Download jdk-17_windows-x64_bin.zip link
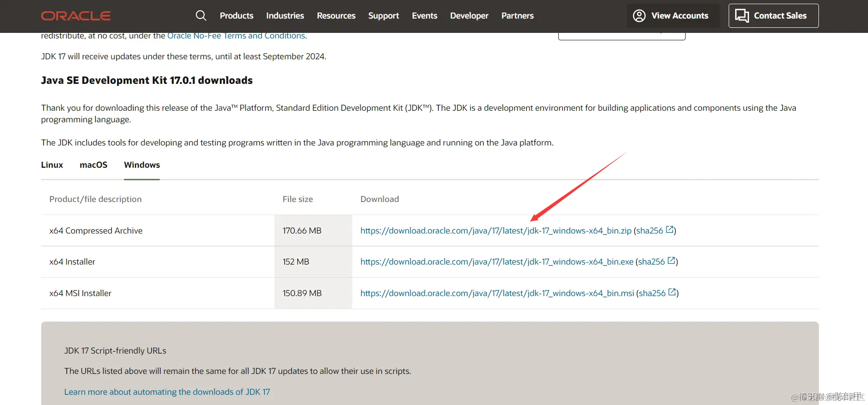This screenshot has height=405, width=868. [x=496, y=231]
